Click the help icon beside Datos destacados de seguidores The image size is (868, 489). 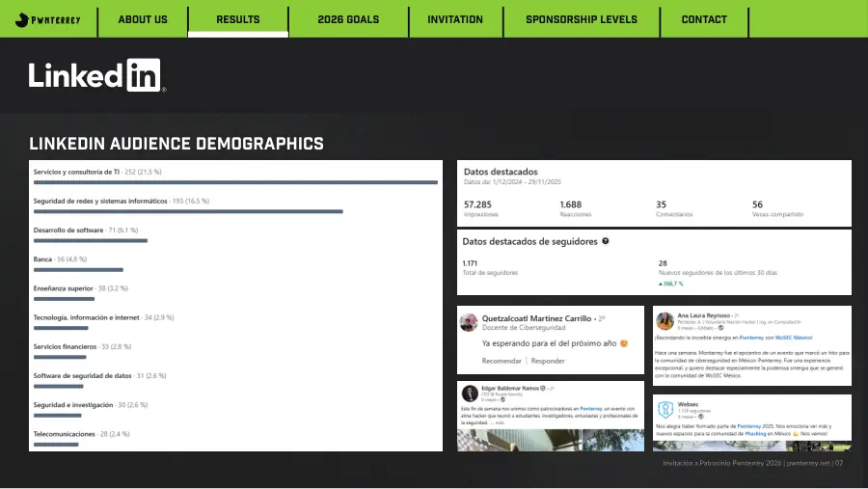coord(605,241)
